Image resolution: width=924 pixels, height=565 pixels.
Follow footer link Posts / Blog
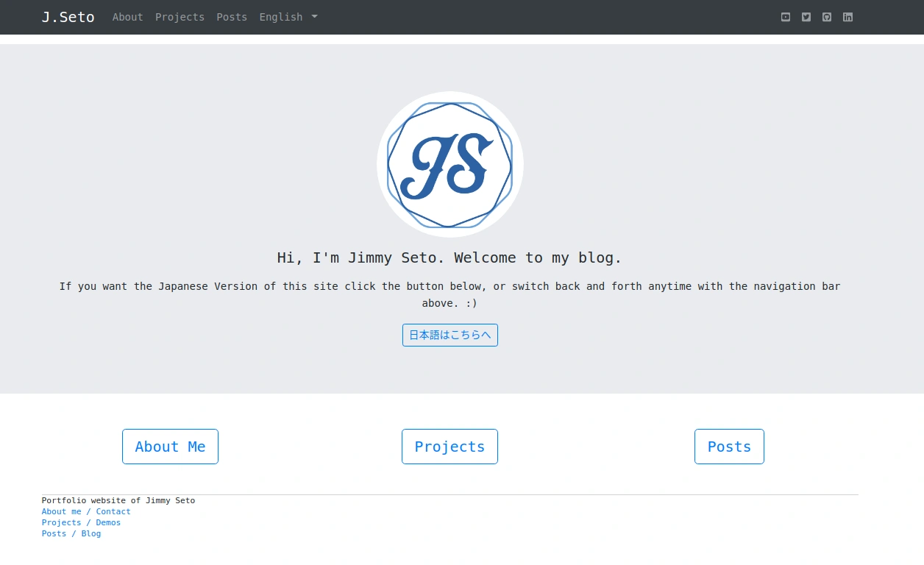(x=71, y=533)
